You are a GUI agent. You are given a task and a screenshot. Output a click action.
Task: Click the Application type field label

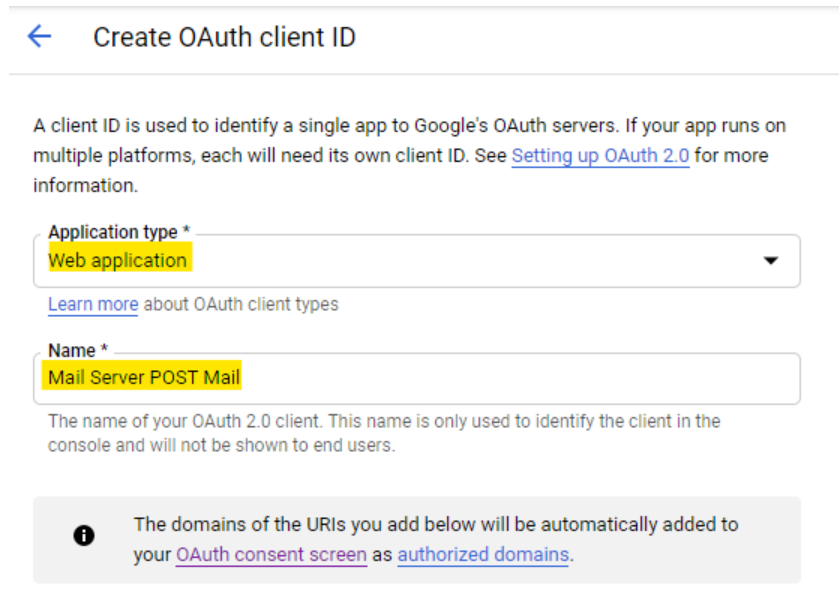(x=119, y=232)
